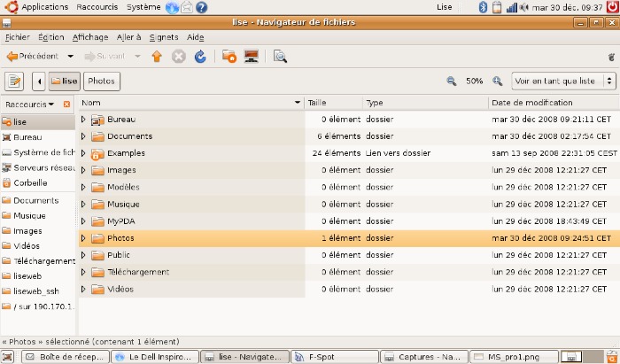This screenshot has width=620, height=364.
Task: Expand the Documents folder tree row
Action: click(83, 136)
